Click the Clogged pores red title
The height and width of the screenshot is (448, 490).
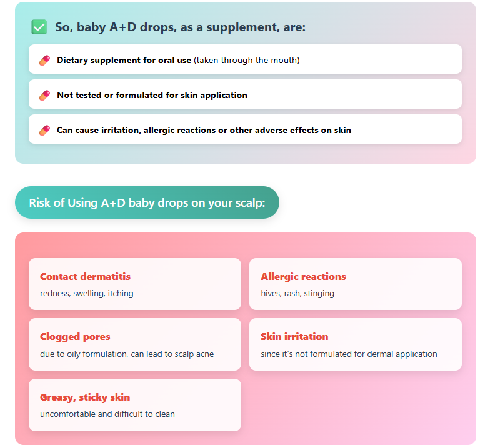point(75,337)
